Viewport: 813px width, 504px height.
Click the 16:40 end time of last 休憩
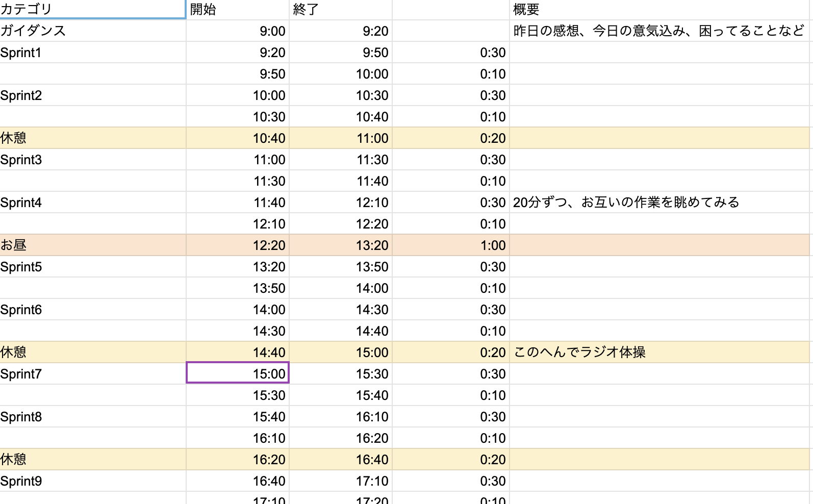[x=341, y=460]
